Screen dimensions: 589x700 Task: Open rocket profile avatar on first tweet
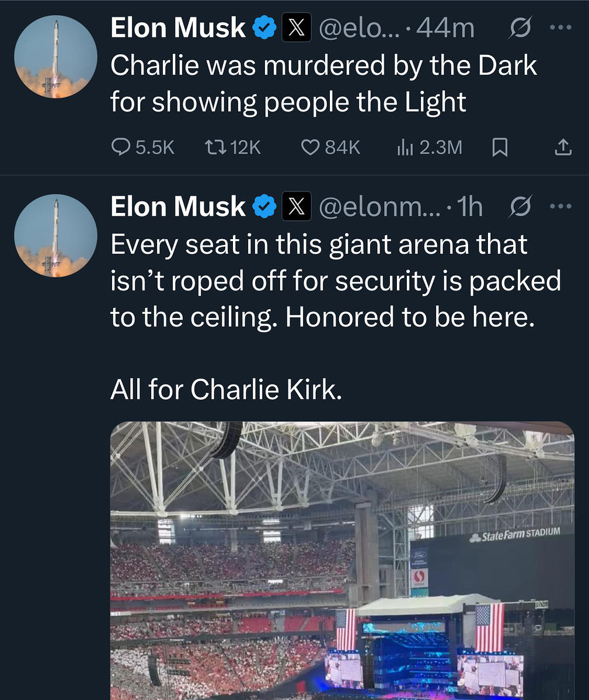tap(55, 57)
